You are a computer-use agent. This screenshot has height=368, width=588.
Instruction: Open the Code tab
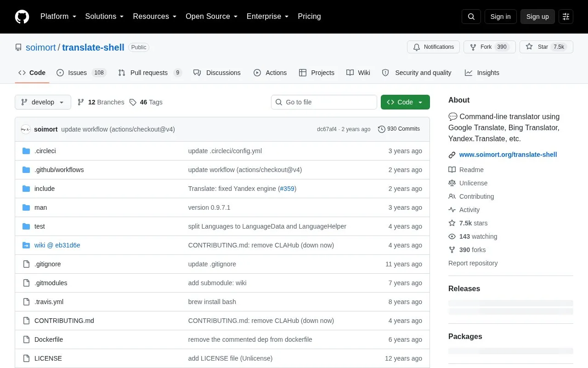click(x=32, y=73)
